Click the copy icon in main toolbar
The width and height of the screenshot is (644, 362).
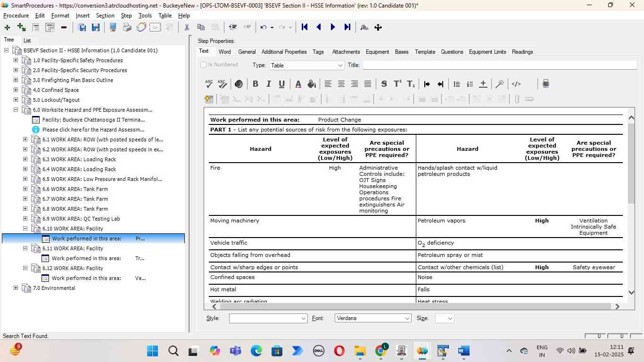tap(201, 27)
